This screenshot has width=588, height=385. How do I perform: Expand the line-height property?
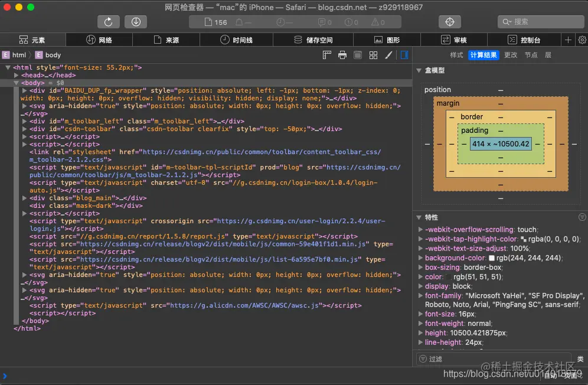click(x=420, y=342)
